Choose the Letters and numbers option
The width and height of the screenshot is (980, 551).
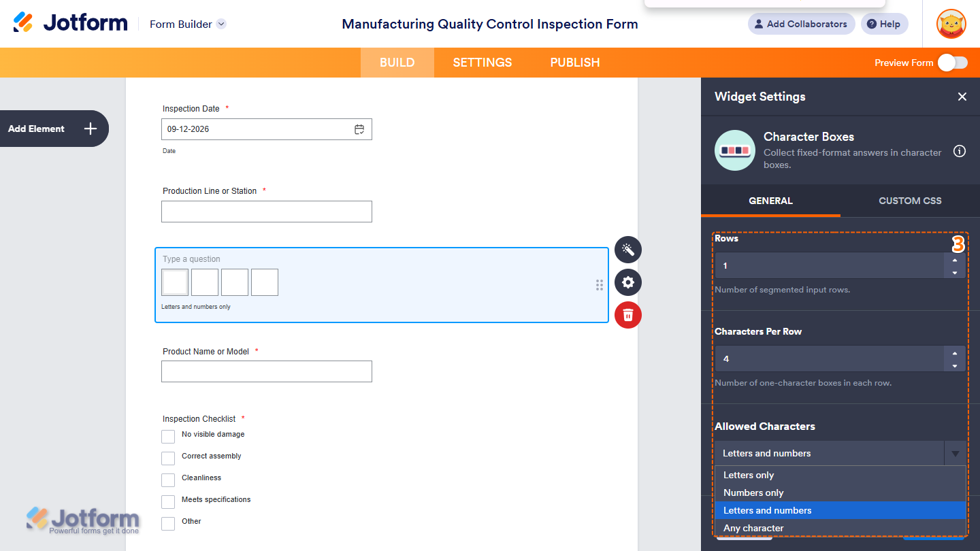(x=840, y=510)
